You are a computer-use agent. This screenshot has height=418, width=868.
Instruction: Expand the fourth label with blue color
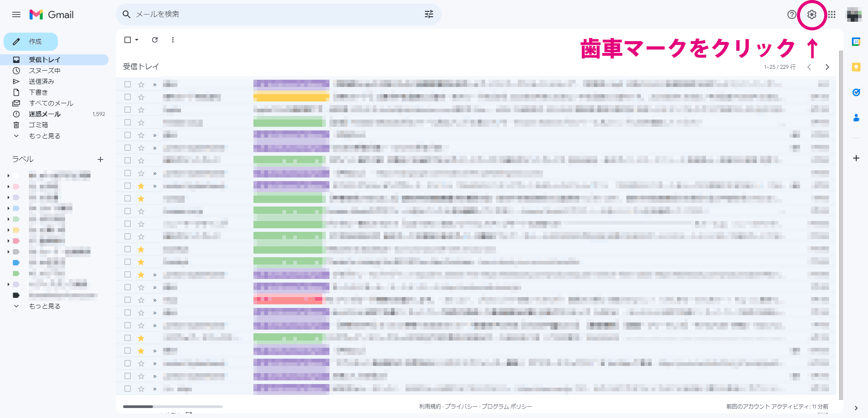[x=8, y=208]
